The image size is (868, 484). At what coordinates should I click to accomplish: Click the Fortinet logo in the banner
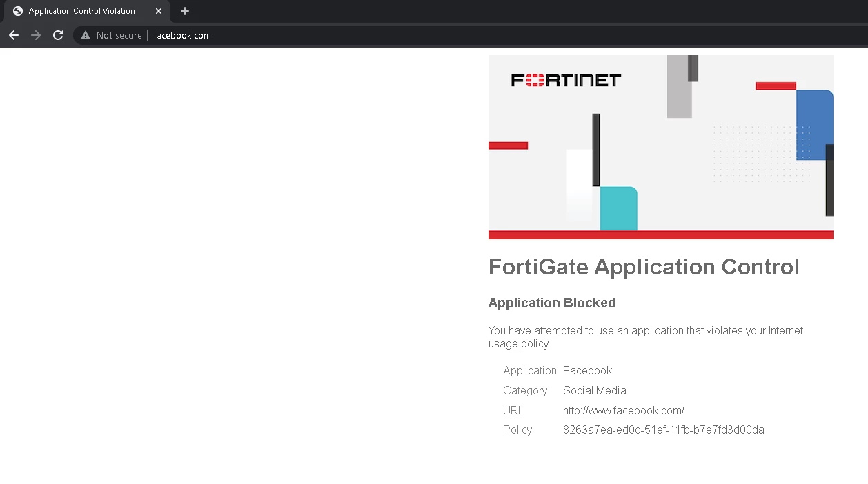pyautogui.click(x=566, y=80)
